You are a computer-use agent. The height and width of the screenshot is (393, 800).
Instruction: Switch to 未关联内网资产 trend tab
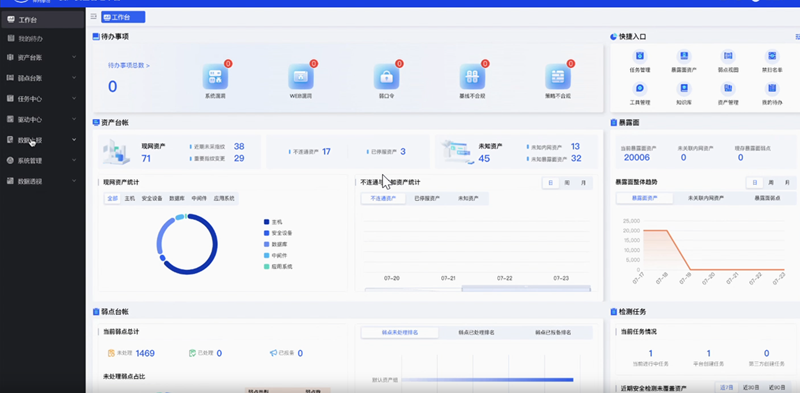point(706,198)
